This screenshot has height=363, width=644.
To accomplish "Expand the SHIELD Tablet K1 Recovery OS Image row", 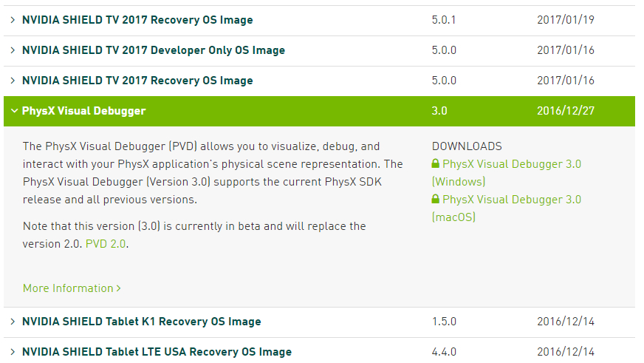I will (13, 322).
